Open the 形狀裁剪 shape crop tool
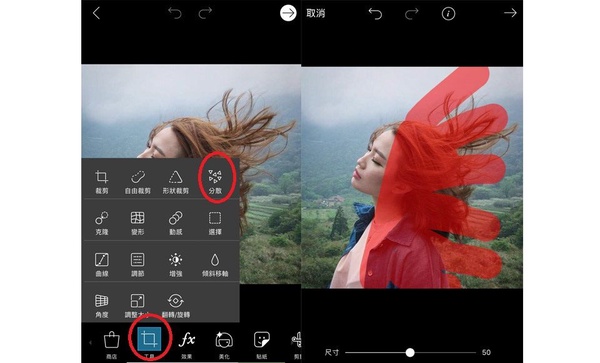This screenshot has height=363, width=600. click(x=176, y=181)
